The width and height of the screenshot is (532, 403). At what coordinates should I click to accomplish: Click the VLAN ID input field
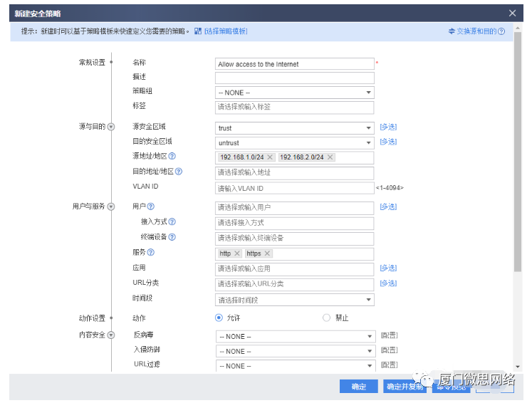click(295, 188)
